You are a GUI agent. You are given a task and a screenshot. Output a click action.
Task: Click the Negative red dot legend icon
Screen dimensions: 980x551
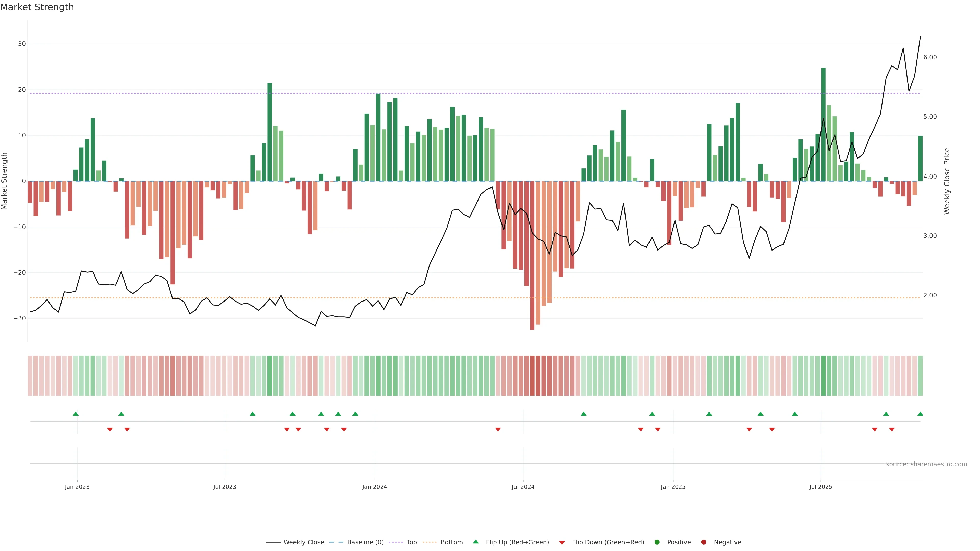(703, 542)
